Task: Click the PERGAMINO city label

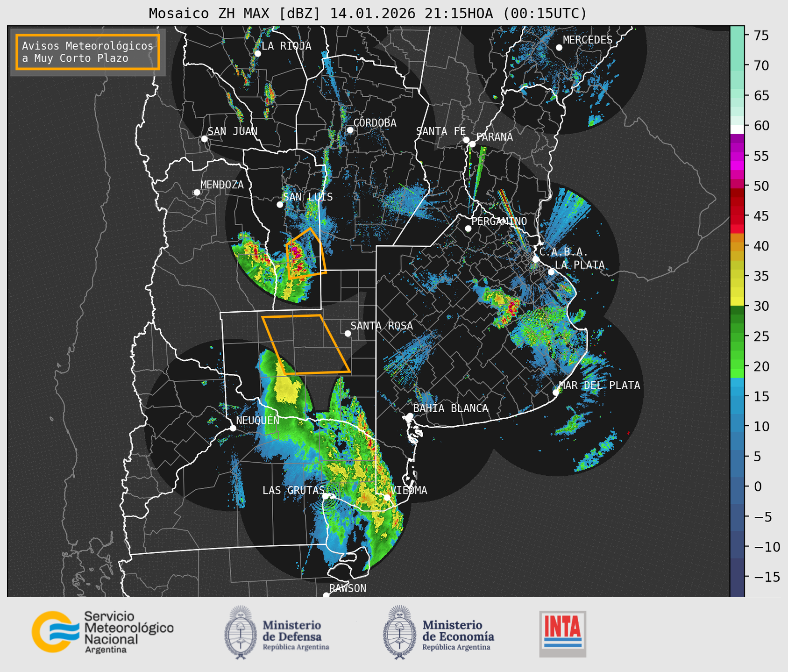Action: 499,221
